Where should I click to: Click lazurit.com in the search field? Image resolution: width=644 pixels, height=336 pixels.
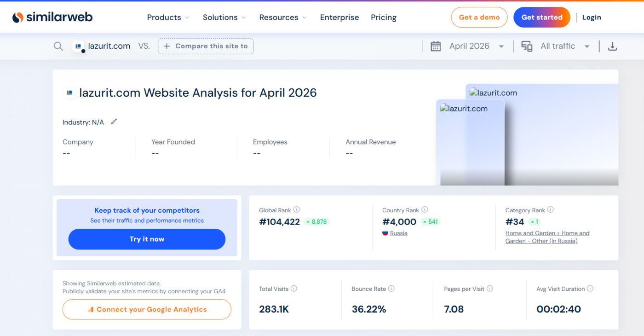(109, 46)
